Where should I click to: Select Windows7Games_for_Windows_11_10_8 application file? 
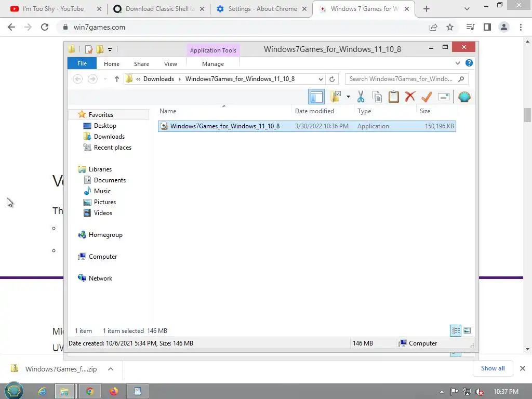point(307,126)
